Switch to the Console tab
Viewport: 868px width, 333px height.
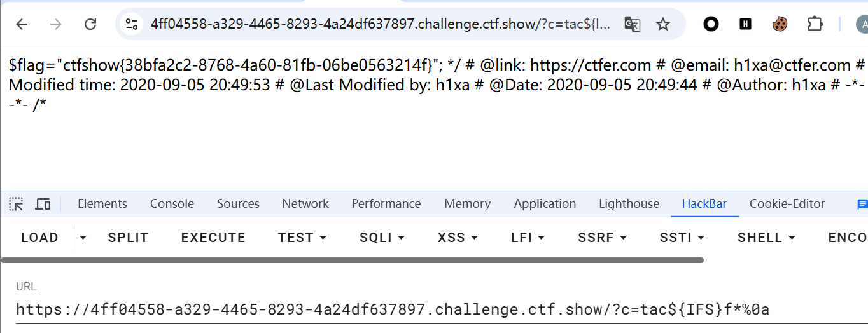click(172, 204)
